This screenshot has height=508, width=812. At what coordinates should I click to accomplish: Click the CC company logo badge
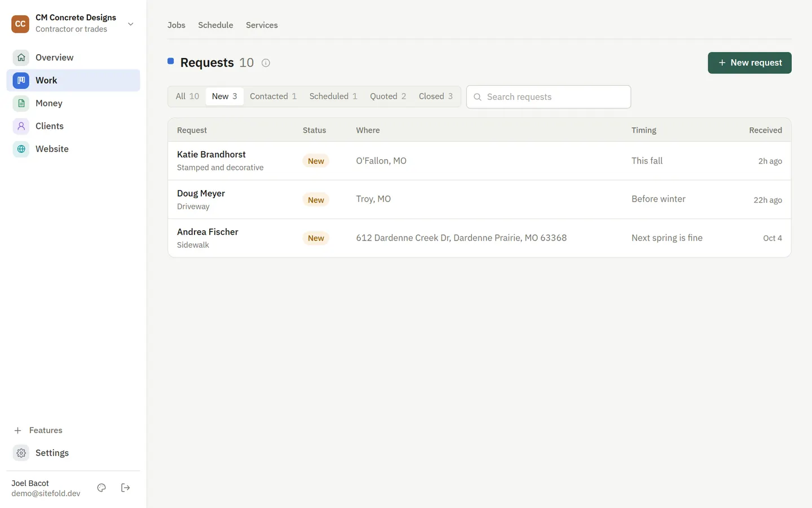pos(20,24)
